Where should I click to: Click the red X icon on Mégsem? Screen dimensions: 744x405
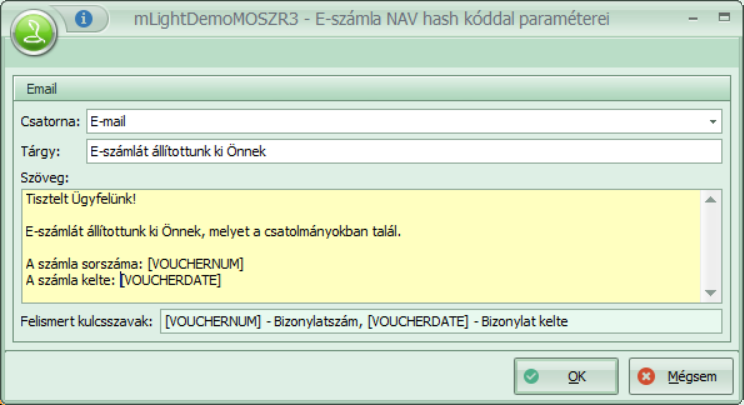(646, 377)
